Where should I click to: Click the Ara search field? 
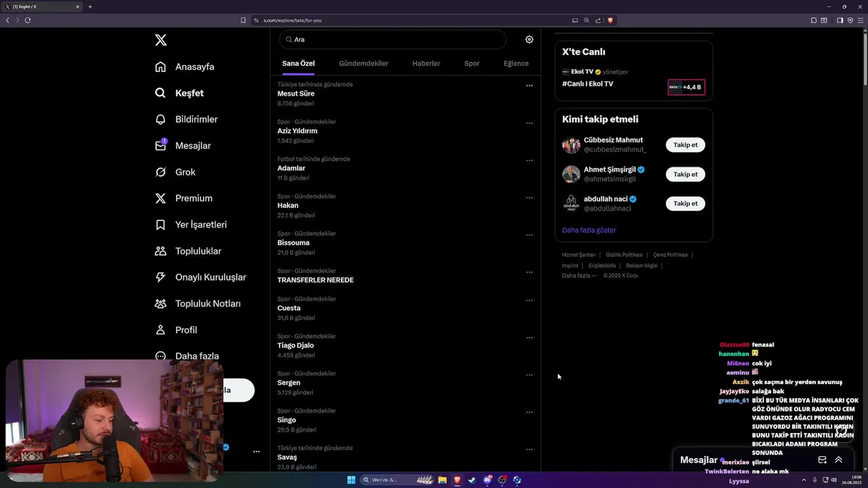point(393,39)
